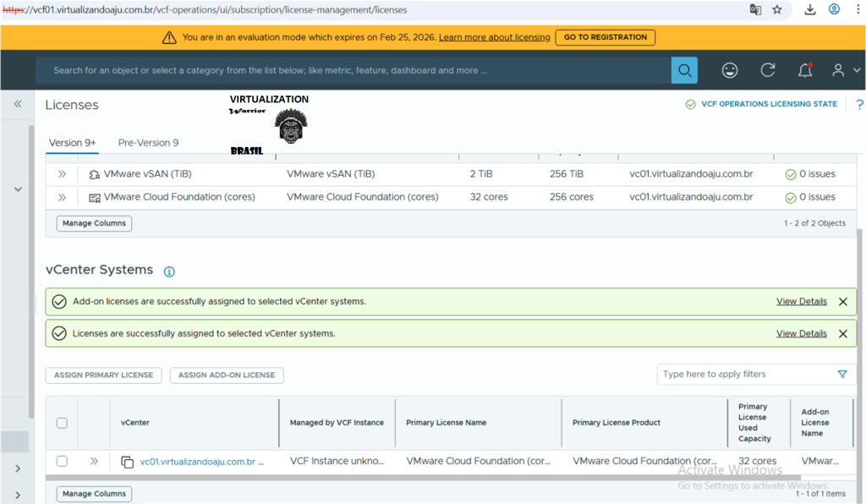The width and height of the screenshot is (866, 504).
Task: Dismiss the add-on licenses success message
Action: (x=842, y=302)
